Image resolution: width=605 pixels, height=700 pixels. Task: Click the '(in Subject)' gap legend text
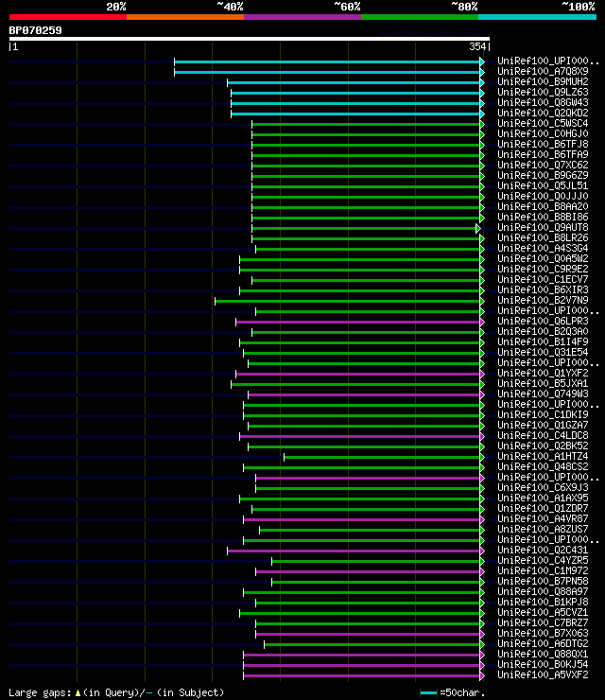pyautogui.click(x=190, y=692)
